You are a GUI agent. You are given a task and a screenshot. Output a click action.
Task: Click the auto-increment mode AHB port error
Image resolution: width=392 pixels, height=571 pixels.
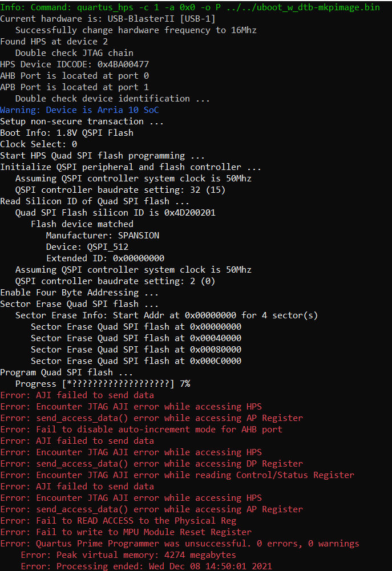click(141, 430)
